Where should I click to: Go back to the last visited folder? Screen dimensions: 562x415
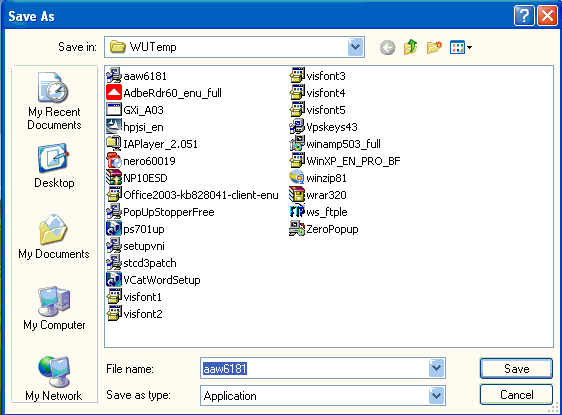click(387, 47)
